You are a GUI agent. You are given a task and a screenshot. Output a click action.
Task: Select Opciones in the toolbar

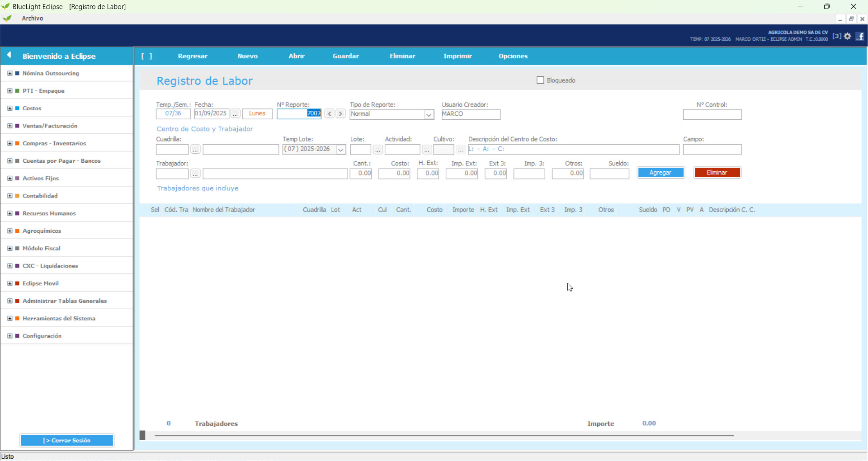click(513, 56)
